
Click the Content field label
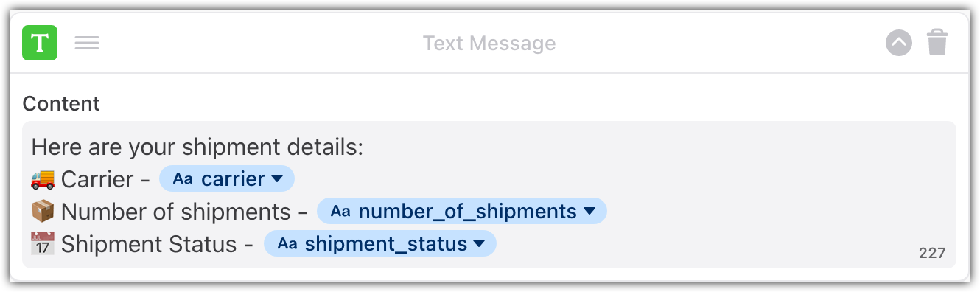point(61,104)
